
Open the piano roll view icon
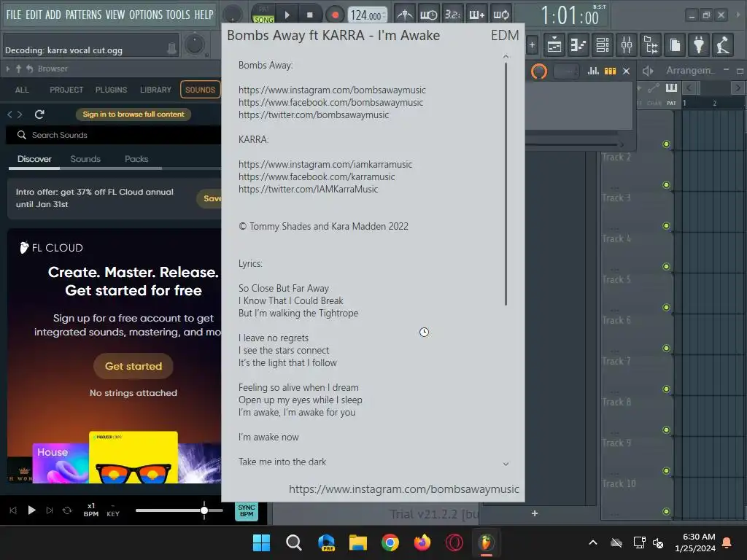point(578,45)
